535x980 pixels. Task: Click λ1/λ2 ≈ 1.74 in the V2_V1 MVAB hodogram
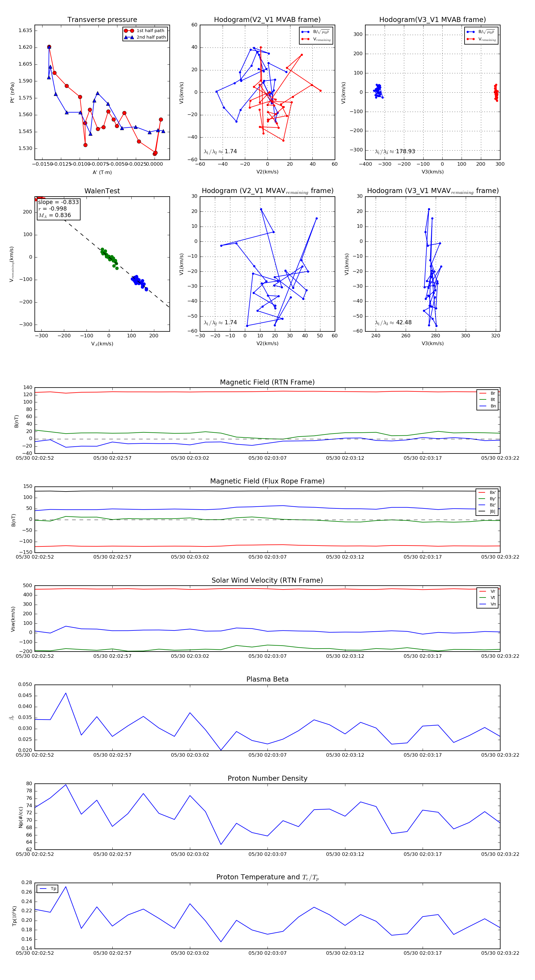(x=220, y=151)
